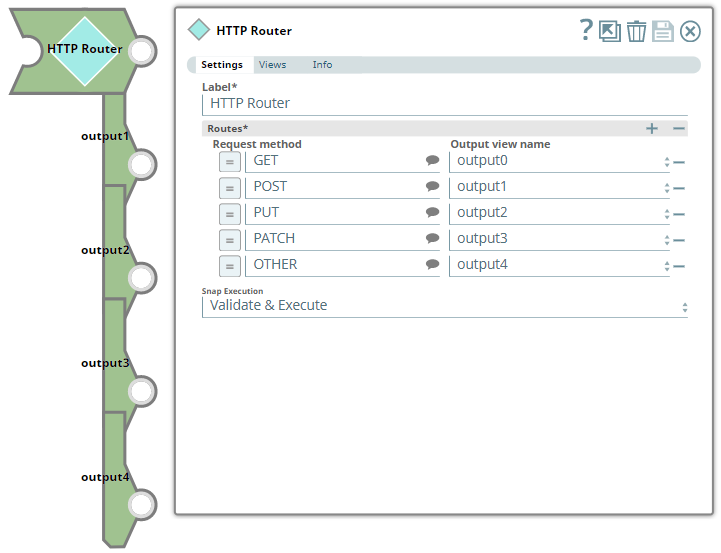The width and height of the screenshot is (721, 553).
Task: Open output2 view name selector arrows
Action: [666, 214]
